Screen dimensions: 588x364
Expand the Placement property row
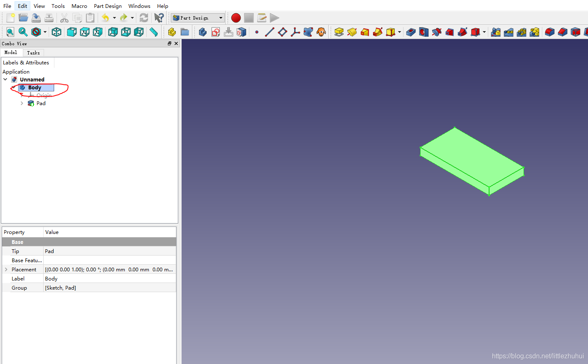point(6,270)
